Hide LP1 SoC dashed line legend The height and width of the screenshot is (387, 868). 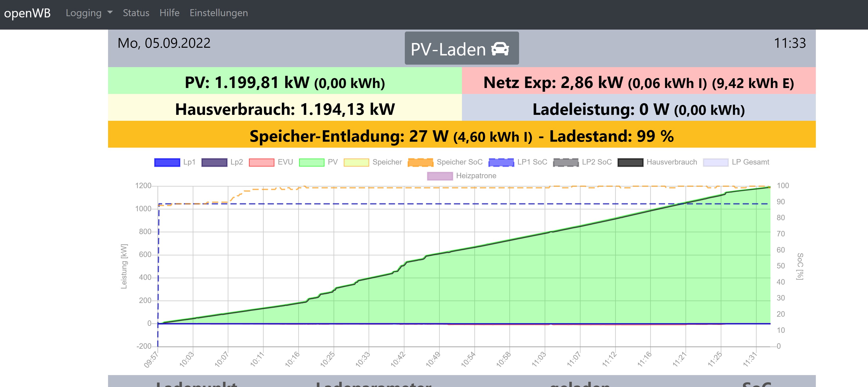pos(501,163)
